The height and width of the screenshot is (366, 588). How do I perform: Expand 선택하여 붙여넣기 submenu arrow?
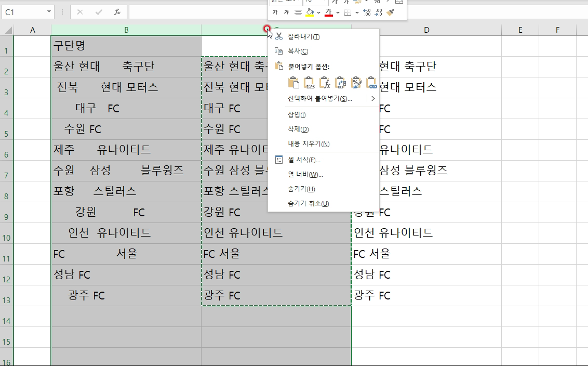coord(373,98)
